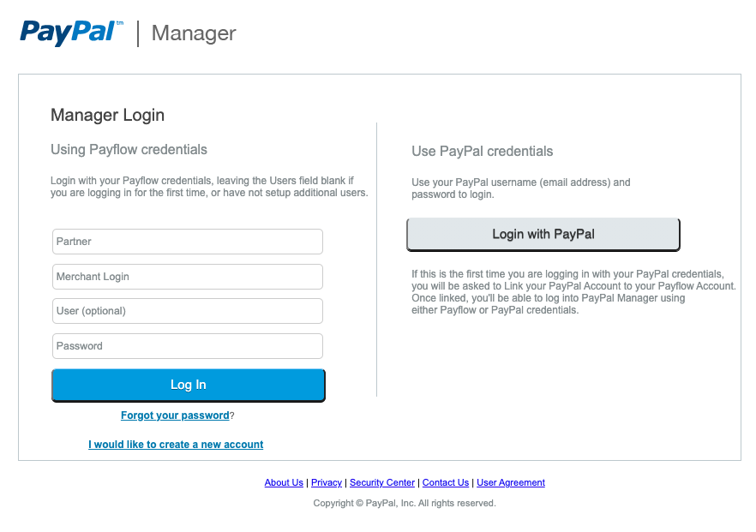Click the PayPal copyright notice text
Viewport: 756px width, 532px height.
click(405, 503)
